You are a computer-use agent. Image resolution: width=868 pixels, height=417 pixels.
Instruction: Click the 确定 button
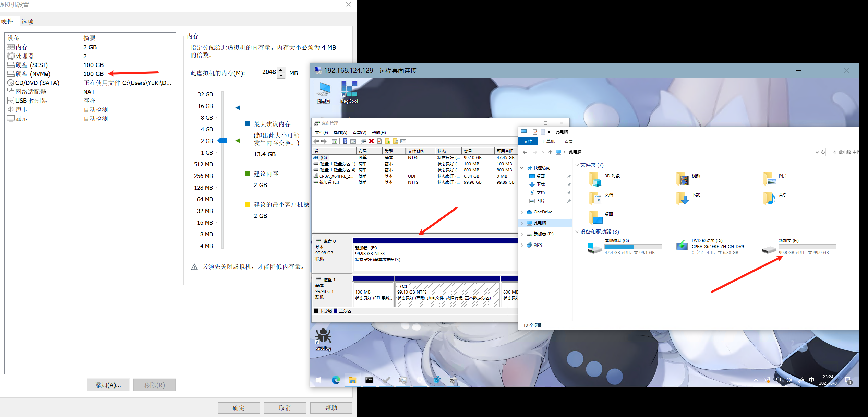point(238,408)
